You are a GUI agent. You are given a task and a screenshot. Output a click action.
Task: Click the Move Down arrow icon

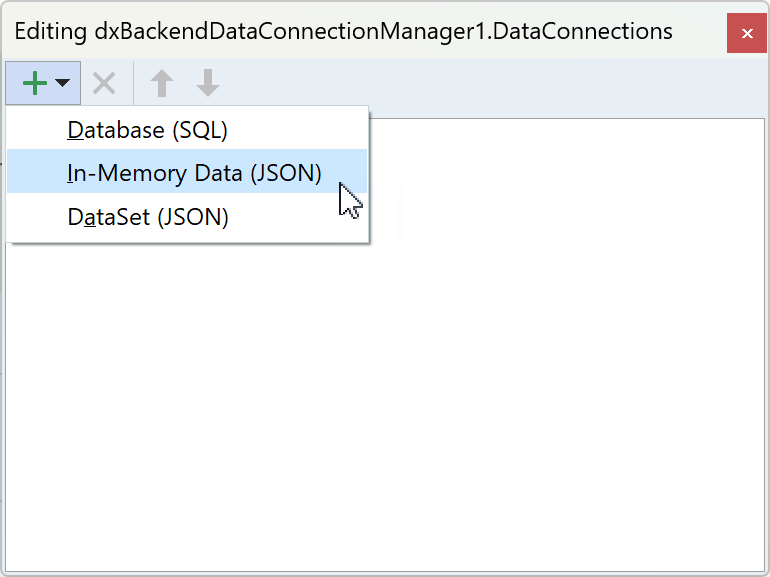[208, 83]
